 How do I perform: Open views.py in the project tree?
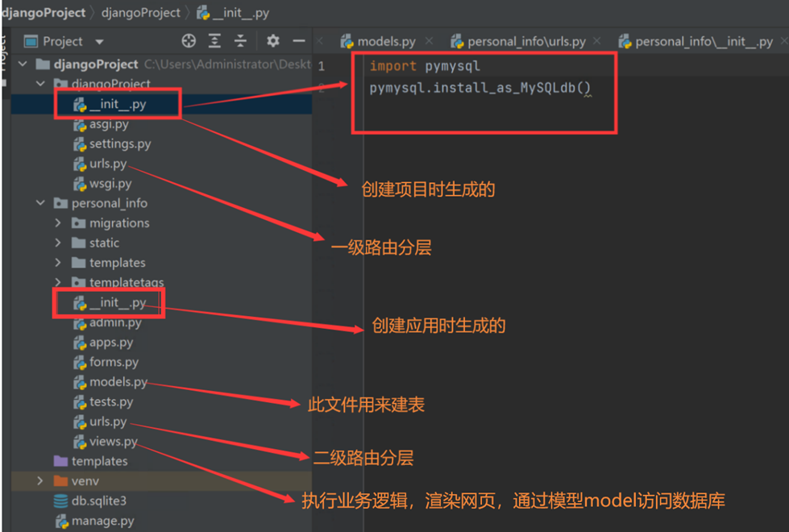105,442
